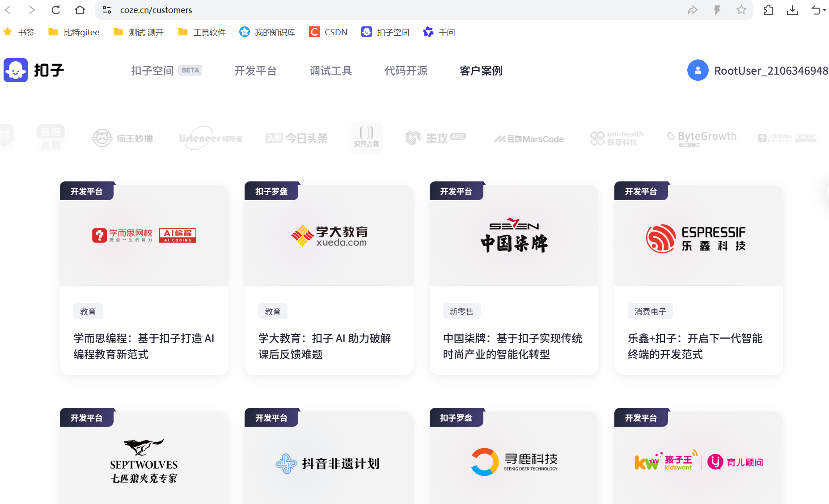Click the ByteGrowth partner logo
The height and width of the screenshot is (504, 829).
702,138
